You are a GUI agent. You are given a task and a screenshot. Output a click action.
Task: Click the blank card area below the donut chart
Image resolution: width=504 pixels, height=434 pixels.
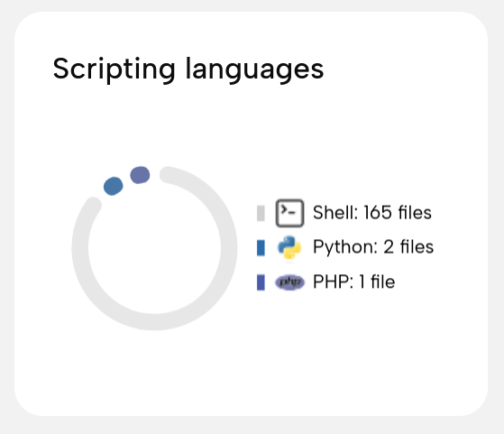(x=154, y=370)
